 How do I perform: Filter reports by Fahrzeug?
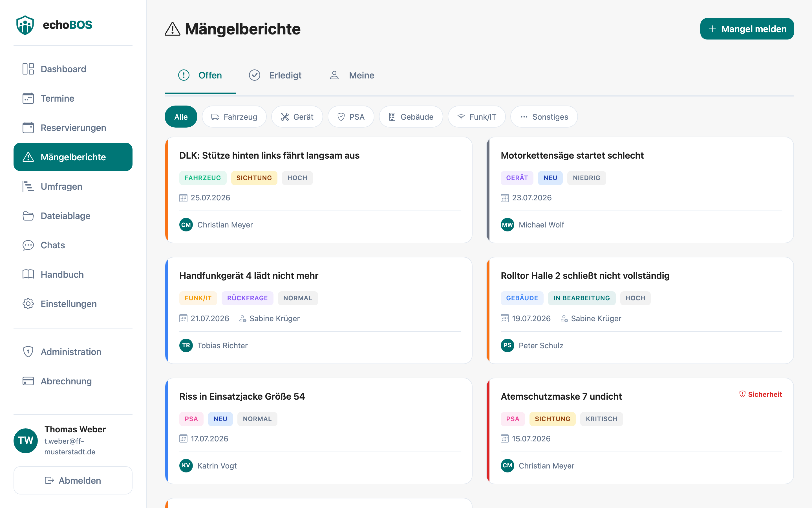click(234, 117)
